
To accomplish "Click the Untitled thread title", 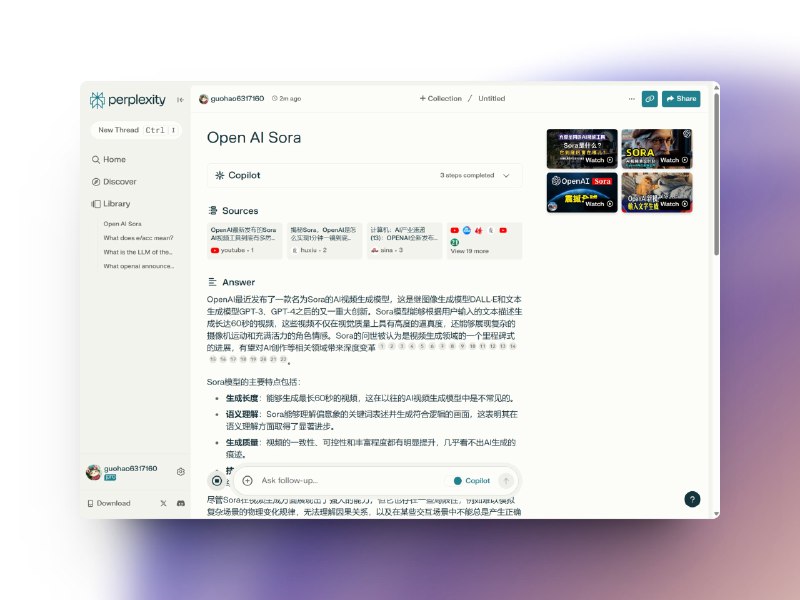I will tap(491, 98).
